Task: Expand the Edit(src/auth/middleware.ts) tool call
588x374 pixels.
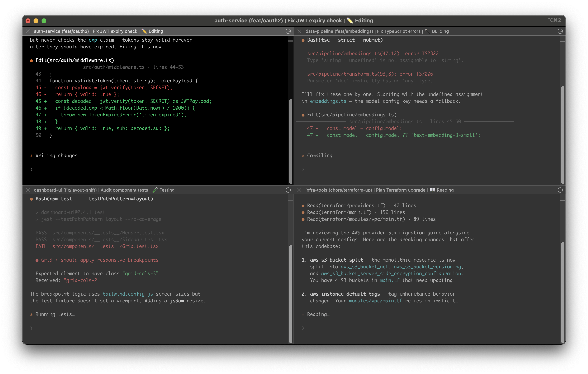Action: point(74,60)
